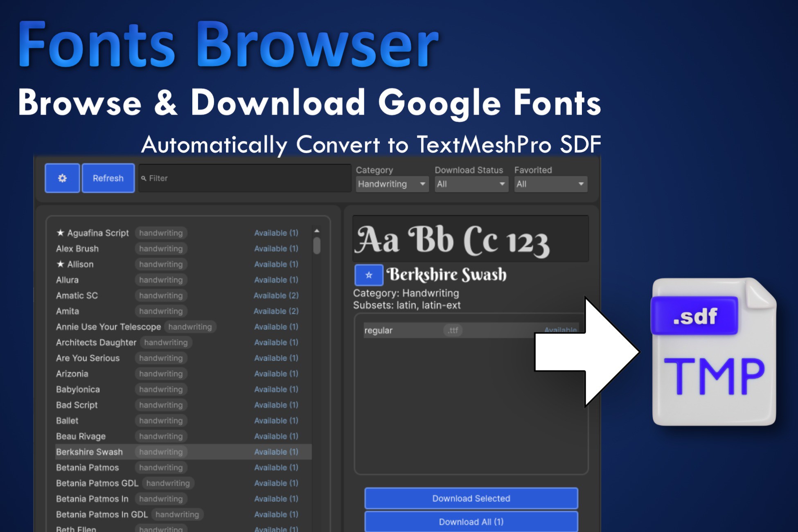
Task: Click Available (2) status for Amita
Action: click(x=276, y=311)
